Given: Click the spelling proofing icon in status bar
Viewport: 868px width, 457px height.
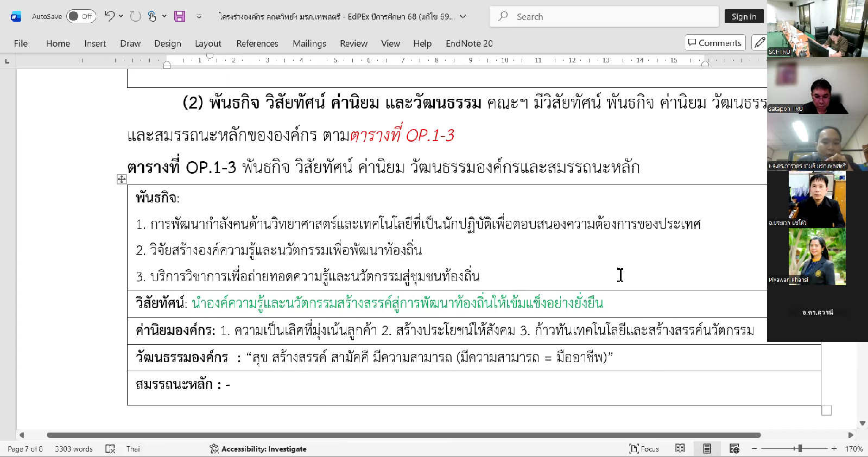Looking at the screenshot, I should pos(110,449).
